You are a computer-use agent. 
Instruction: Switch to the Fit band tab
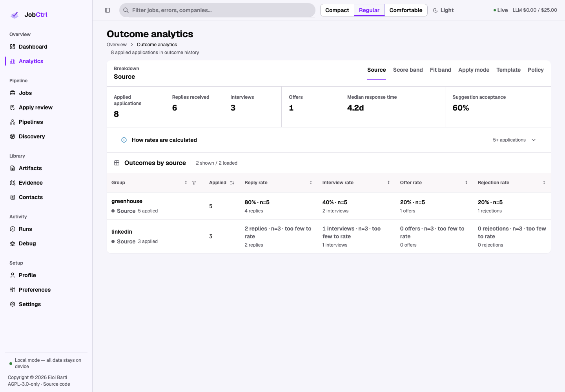pyautogui.click(x=441, y=70)
